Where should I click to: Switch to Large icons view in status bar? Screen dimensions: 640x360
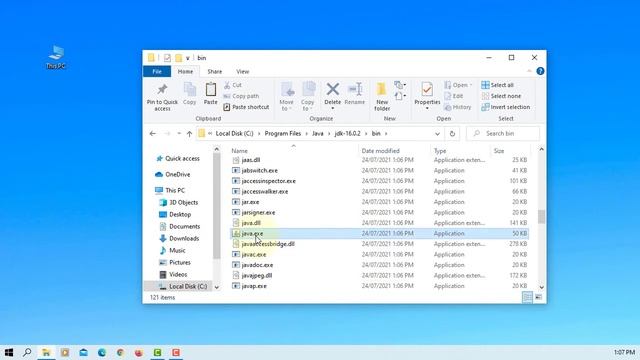538,297
